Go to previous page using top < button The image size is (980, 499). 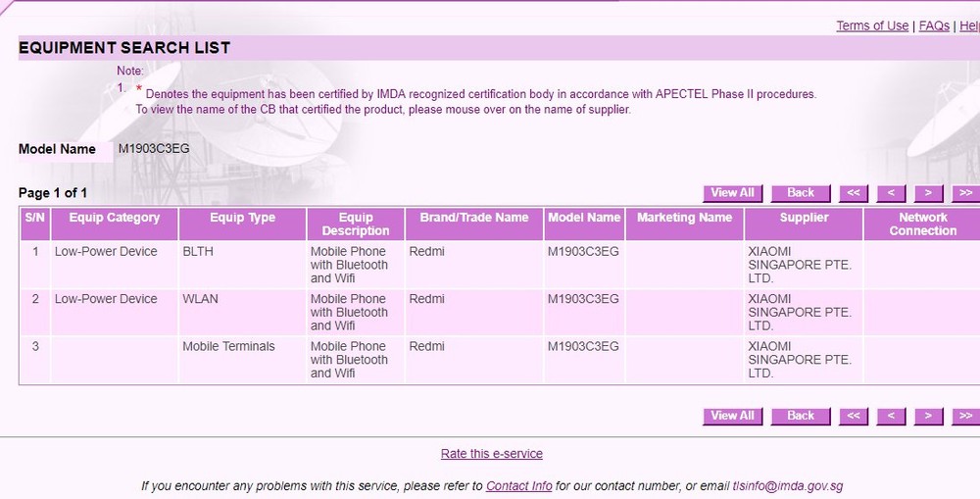coord(891,193)
